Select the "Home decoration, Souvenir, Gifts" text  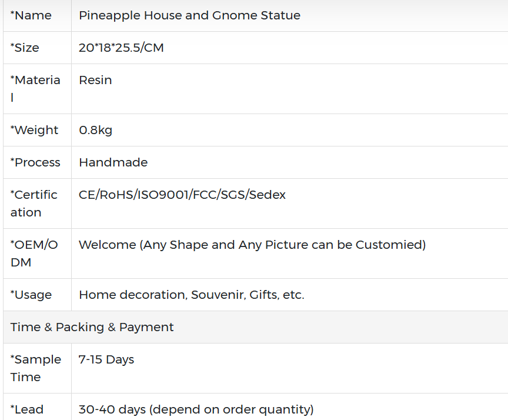click(191, 295)
